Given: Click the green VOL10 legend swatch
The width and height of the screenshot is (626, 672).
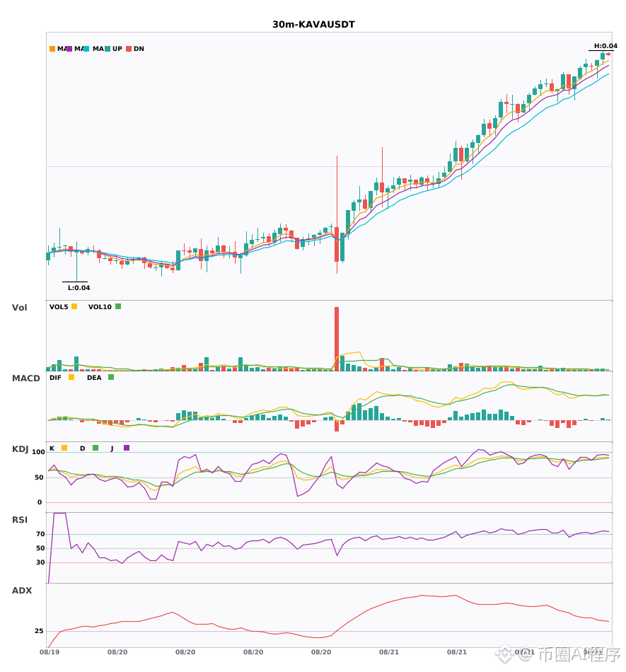Looking at the screenshot, I should tap(118, 306).
